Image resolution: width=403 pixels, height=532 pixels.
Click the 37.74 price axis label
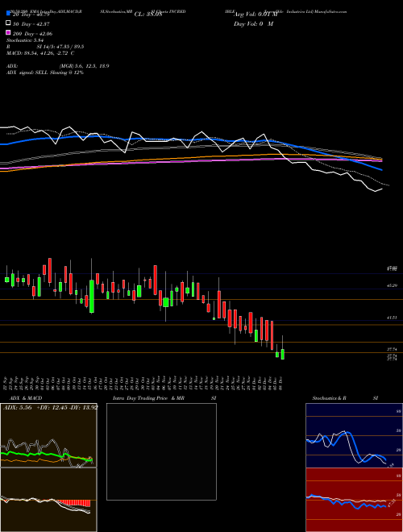click(392, 349)
